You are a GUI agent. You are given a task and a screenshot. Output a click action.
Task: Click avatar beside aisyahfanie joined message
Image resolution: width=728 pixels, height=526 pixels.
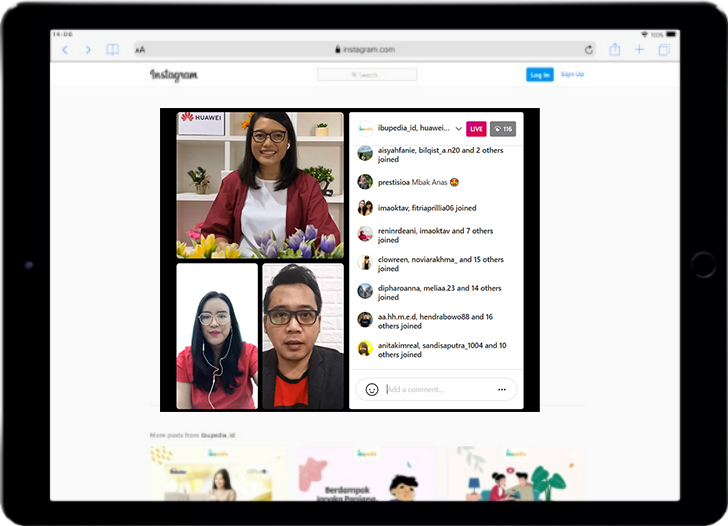[365, 153]
